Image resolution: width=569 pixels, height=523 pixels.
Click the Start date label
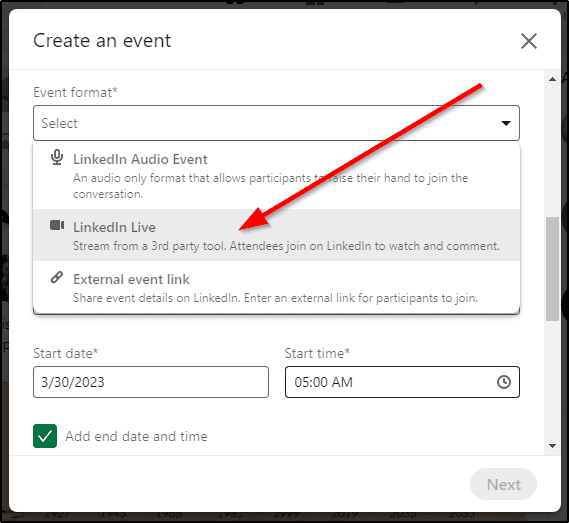coord(66,353)
